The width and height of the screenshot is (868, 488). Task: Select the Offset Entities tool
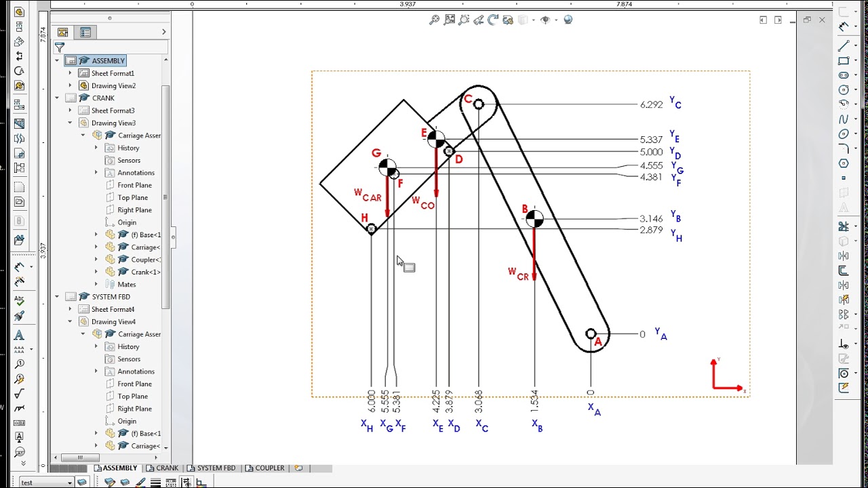[x=844, y=270]
